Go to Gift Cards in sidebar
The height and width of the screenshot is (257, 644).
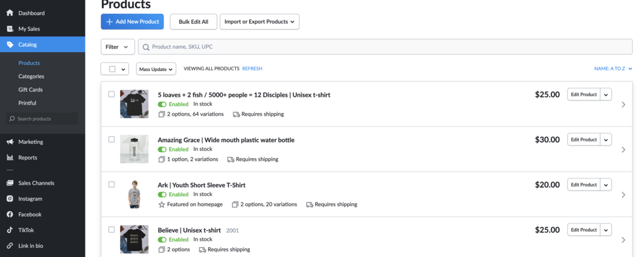tap(30, 89)
